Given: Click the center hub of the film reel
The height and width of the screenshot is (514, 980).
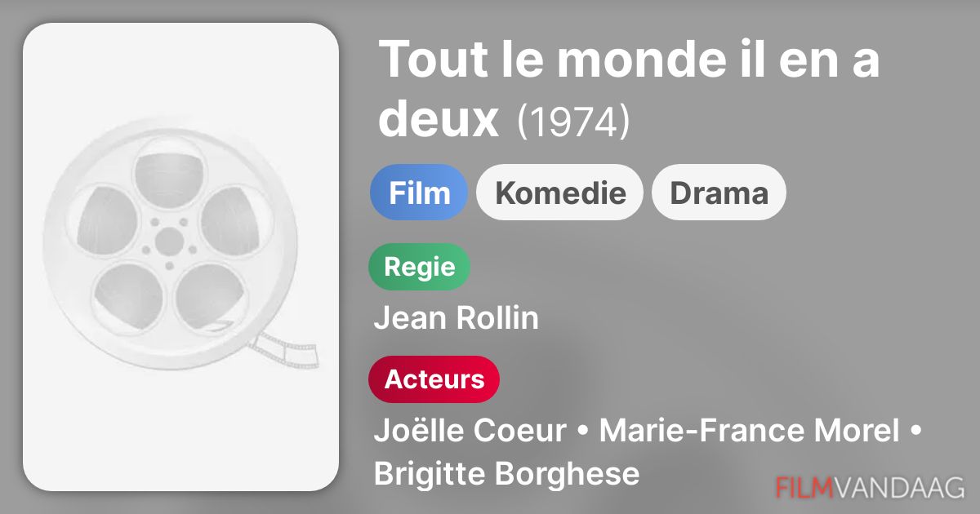Looking at the screenshot, I should pos(169,241).
